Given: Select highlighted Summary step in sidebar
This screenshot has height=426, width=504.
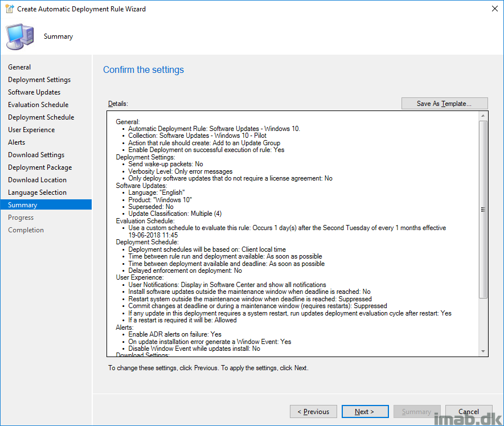Looking at the screenshot, I should [x=46, y=205].
